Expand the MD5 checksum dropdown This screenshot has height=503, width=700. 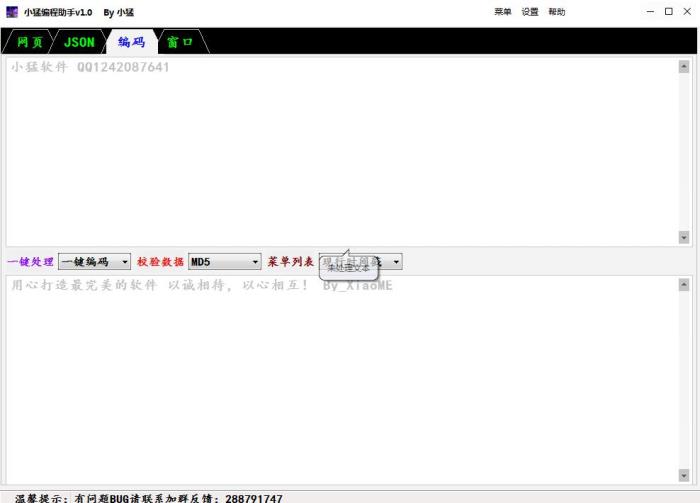tap(225, 262)
